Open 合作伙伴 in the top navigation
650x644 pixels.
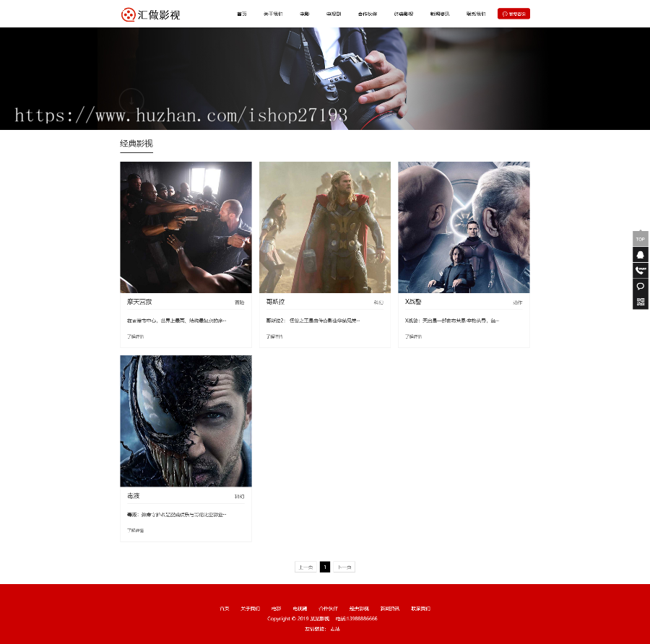[x=368, y=14]
